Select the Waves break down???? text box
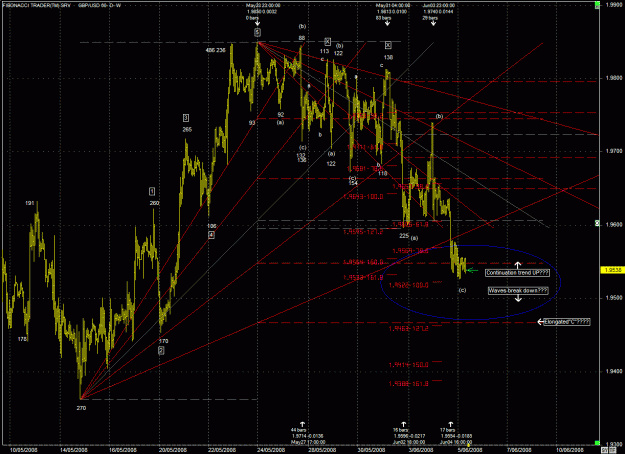Screen dimensions: 625x454 518,291
